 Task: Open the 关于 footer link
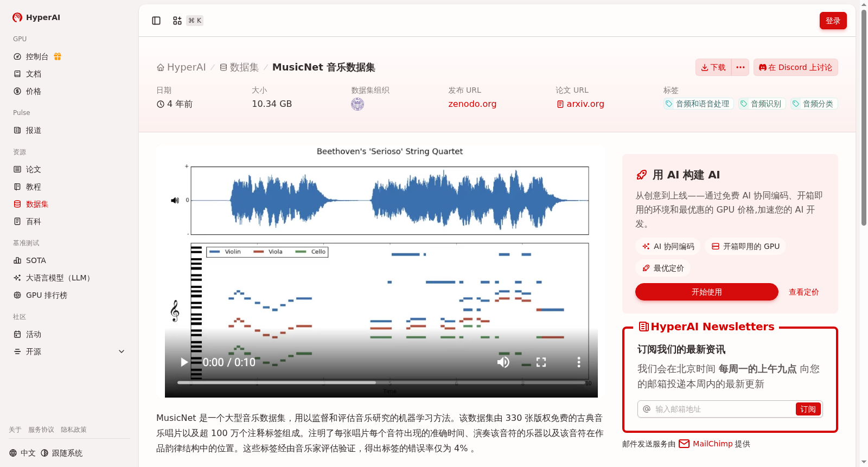[x=15, y=430]
